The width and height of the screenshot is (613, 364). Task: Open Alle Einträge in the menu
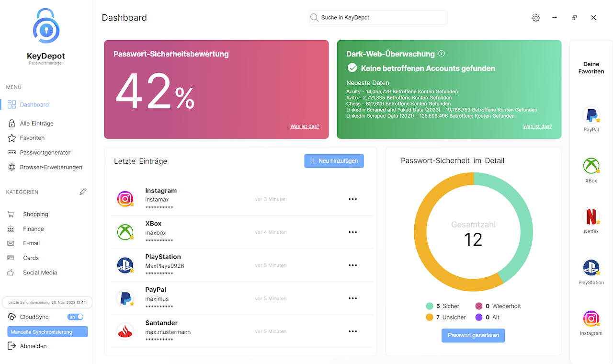[x=36, y=124]
